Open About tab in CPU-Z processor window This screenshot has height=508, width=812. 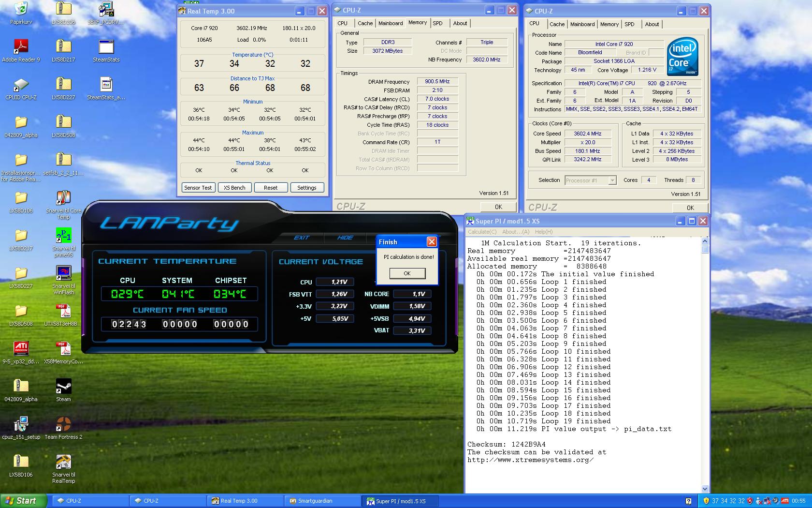pyautogui.click(x=652, y=24)
